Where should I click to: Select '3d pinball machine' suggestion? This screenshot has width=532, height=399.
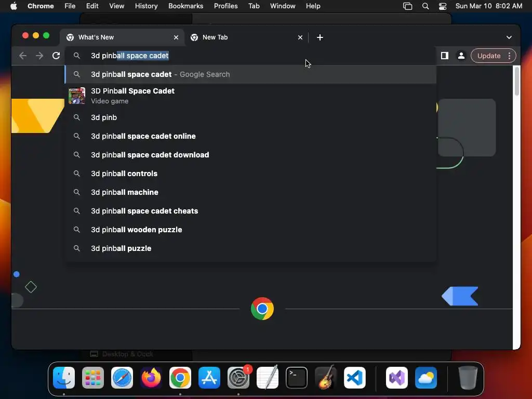tap(250, 192)
